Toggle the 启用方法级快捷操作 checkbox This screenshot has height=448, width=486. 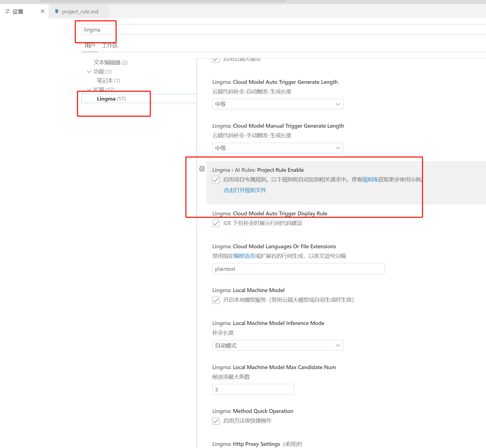click(x=216, y=421)
